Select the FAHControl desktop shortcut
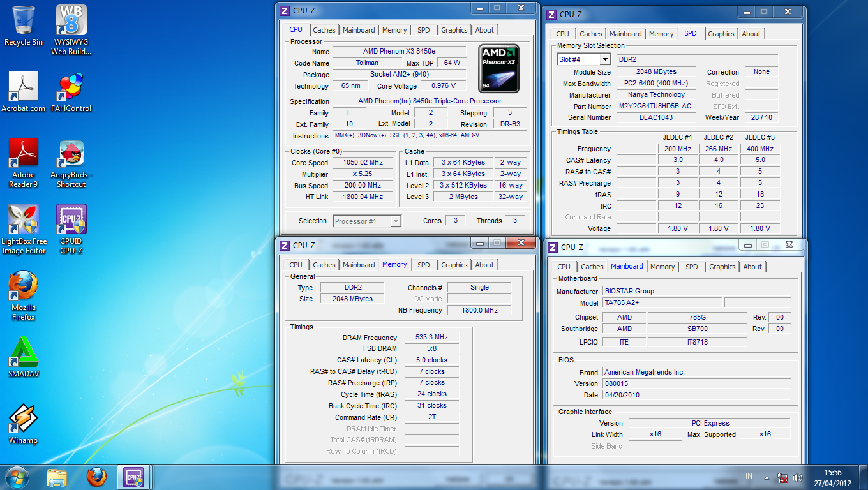Viewport: 868px width, 490px height. click(71, 92)
